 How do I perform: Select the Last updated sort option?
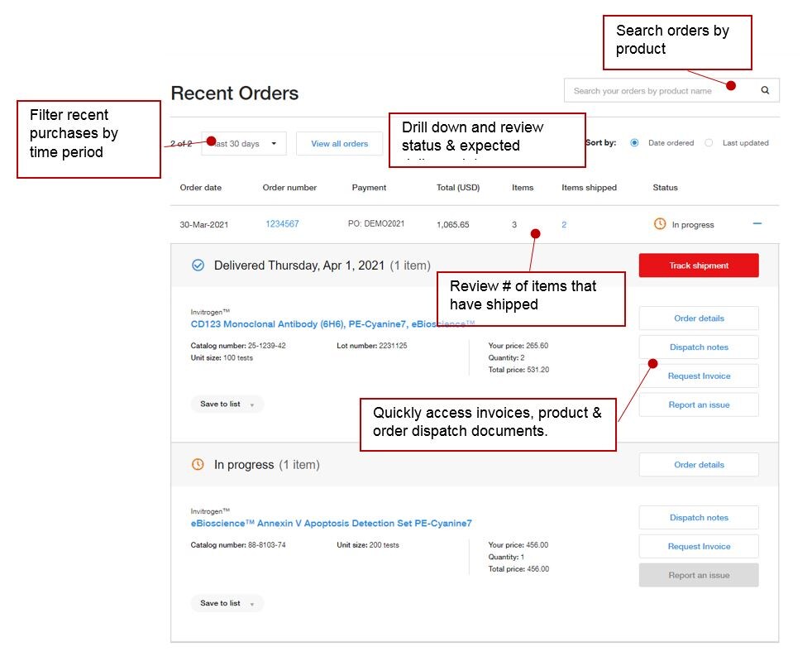point(709,143)
